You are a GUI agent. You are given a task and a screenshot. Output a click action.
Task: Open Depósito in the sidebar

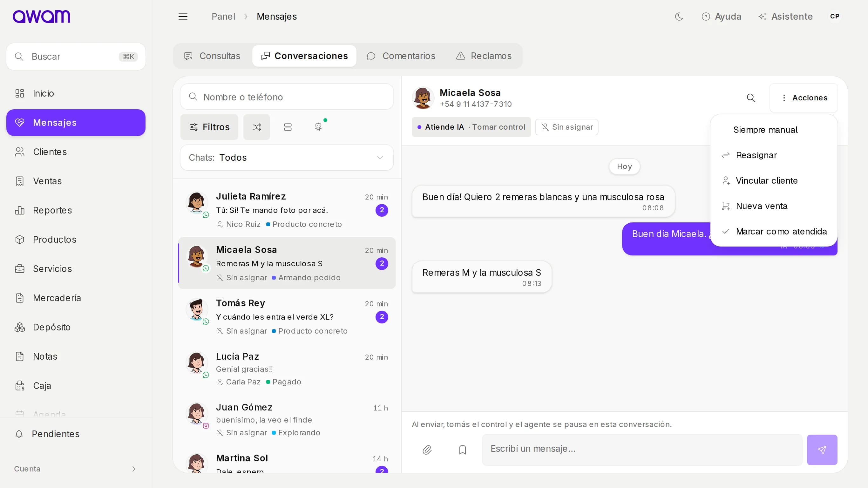pyautogui.click(x=76, y=327)
